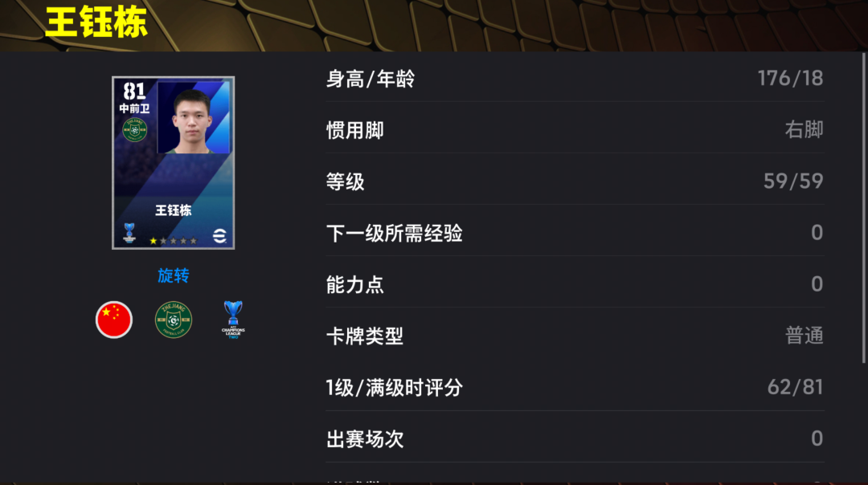Image resolution: width=868 pixels, height=485 pixels.
Task: Click the China national flag icon
Action: (114, 320)
